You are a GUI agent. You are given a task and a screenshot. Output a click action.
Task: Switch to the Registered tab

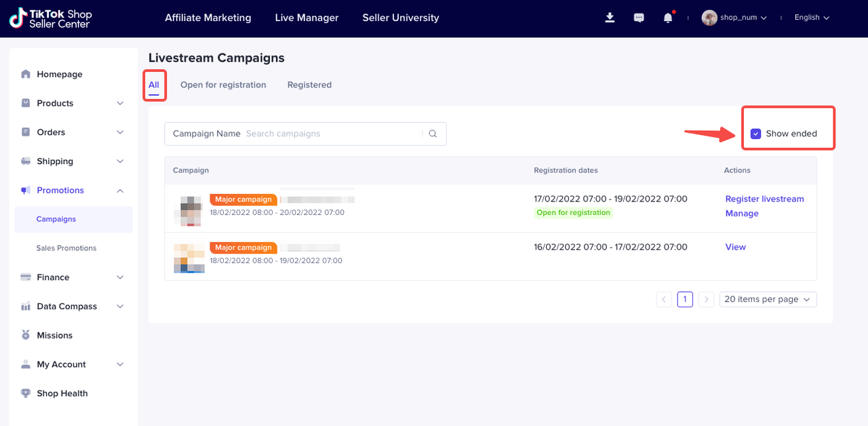(x=309, y=85)
